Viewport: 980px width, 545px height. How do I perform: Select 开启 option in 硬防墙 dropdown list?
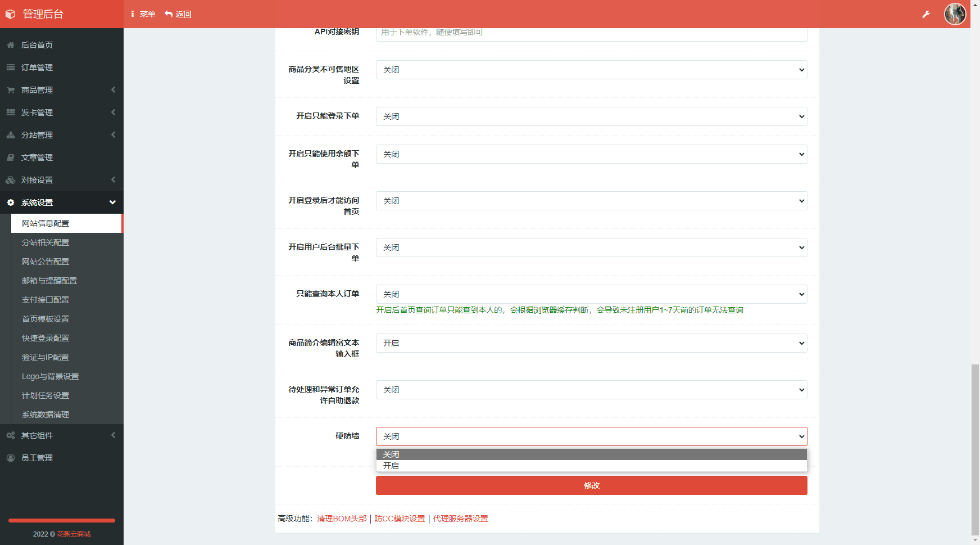click(391, 466)
